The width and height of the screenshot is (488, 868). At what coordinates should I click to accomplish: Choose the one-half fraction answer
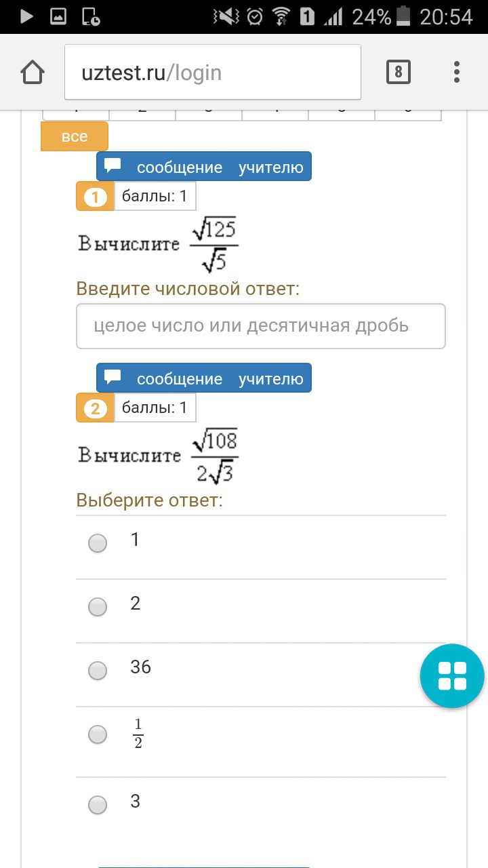98,734
